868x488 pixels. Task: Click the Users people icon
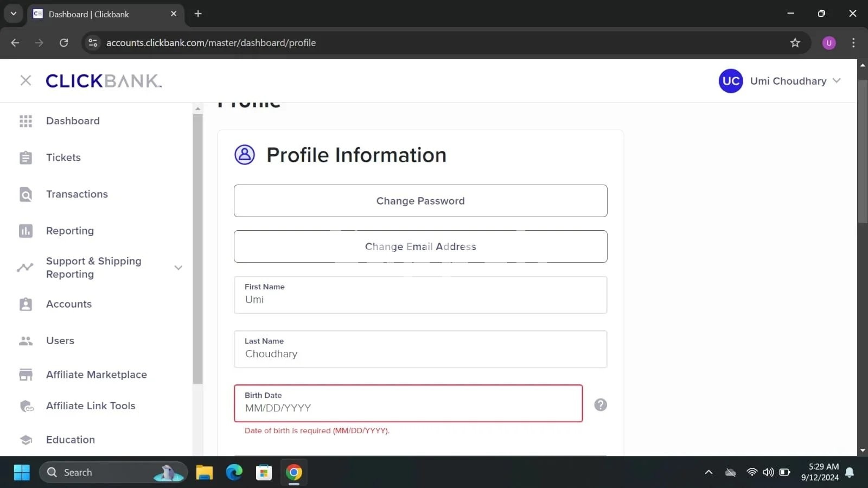coord(25,341)
